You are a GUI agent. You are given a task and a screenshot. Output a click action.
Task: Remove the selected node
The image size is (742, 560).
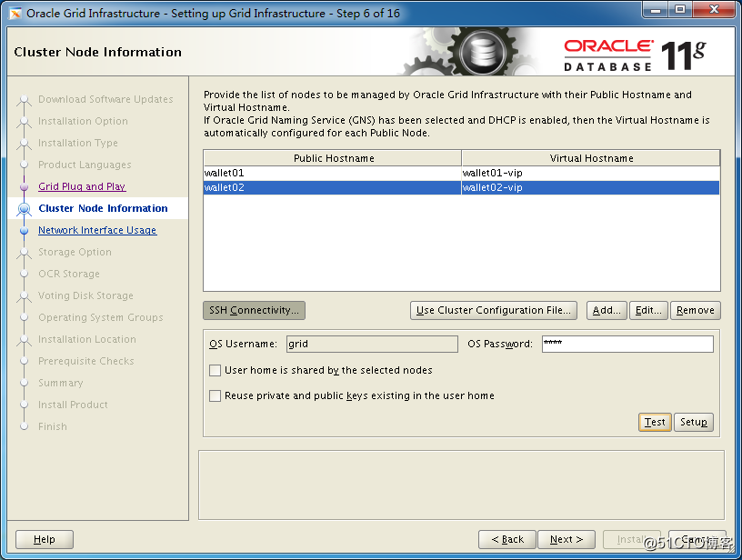click(695, 310)
